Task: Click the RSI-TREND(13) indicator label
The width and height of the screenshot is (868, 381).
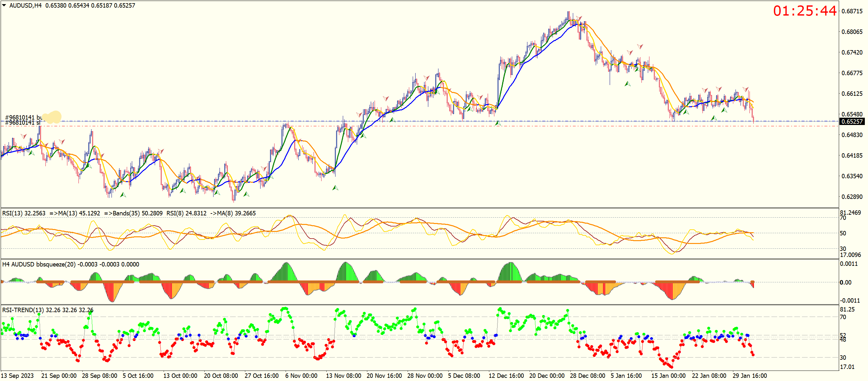Action: (x=23, y=310)
